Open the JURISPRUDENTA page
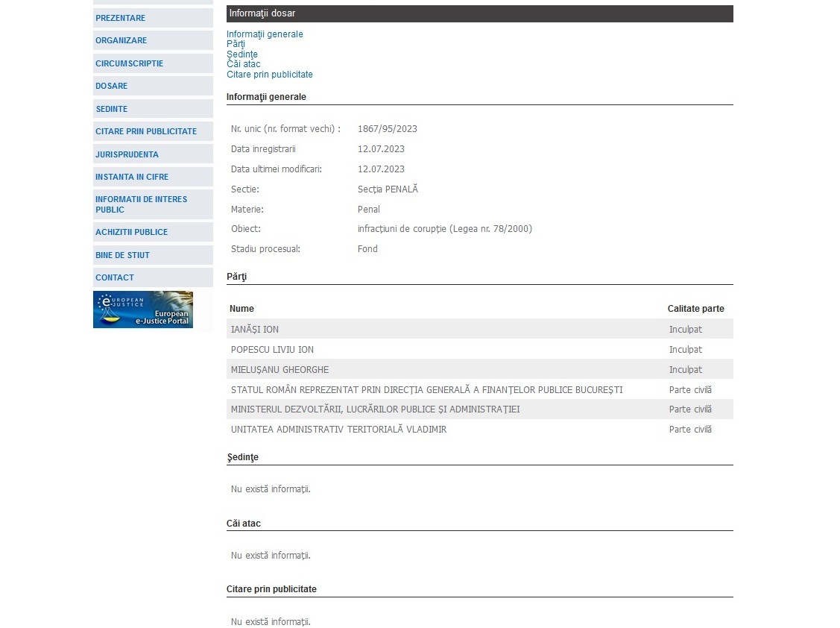The height and width of the screenshot is (628, 840). click(127, 154)
